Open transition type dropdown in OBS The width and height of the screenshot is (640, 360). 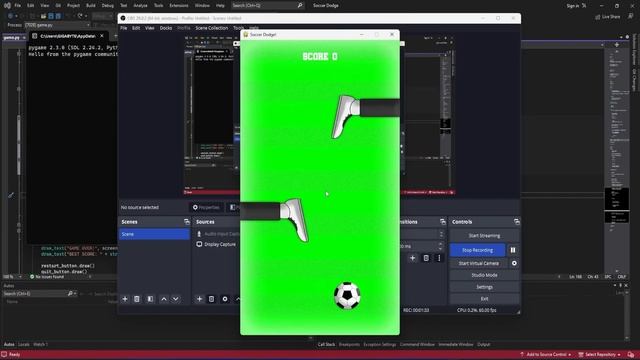point(441,234)
